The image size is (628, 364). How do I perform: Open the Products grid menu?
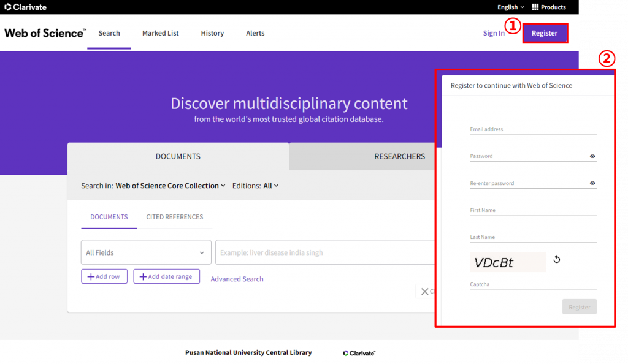tap(548, 7)
